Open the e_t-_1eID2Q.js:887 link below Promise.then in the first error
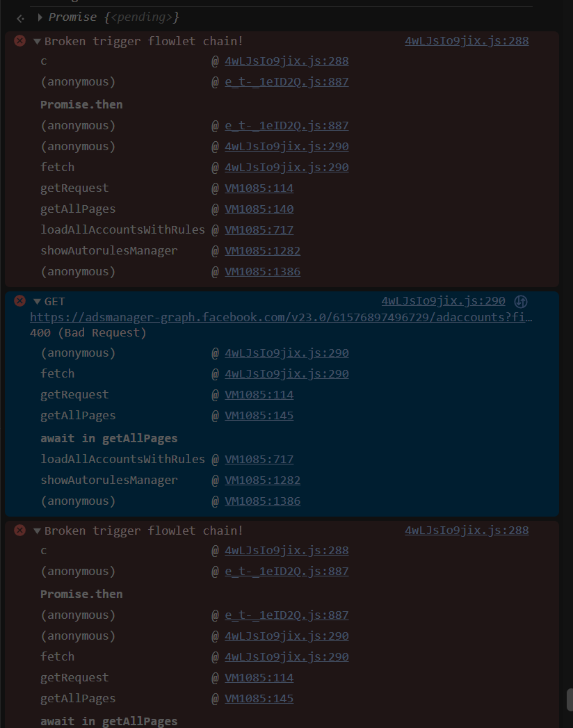Viewport: 573px width, 728px height. [x=286, y=125]
